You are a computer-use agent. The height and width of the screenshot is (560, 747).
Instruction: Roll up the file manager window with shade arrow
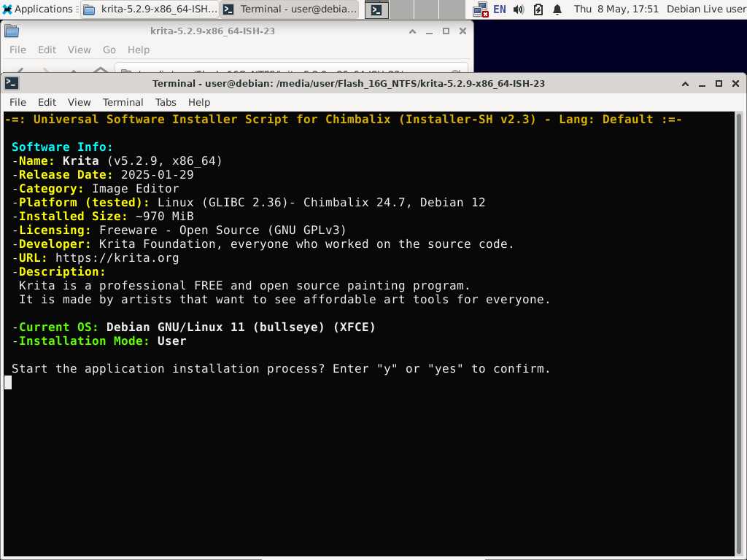(413, 31)
